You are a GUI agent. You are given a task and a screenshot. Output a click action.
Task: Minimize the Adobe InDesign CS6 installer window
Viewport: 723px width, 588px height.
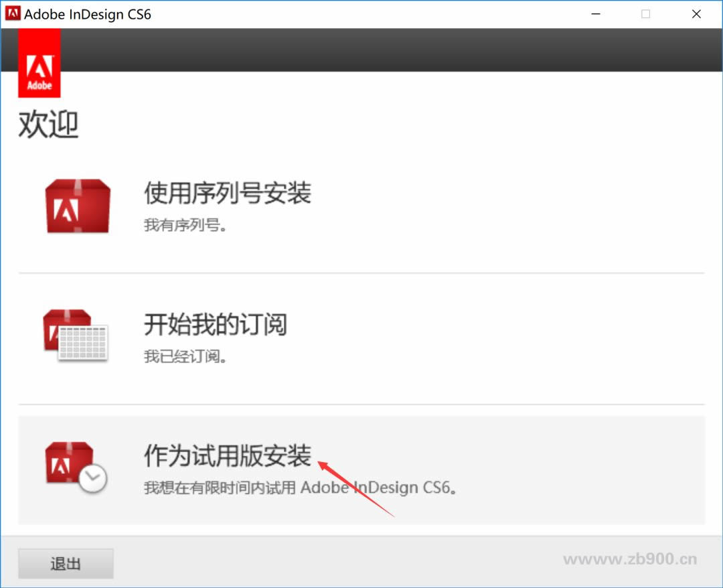[594, 13]
